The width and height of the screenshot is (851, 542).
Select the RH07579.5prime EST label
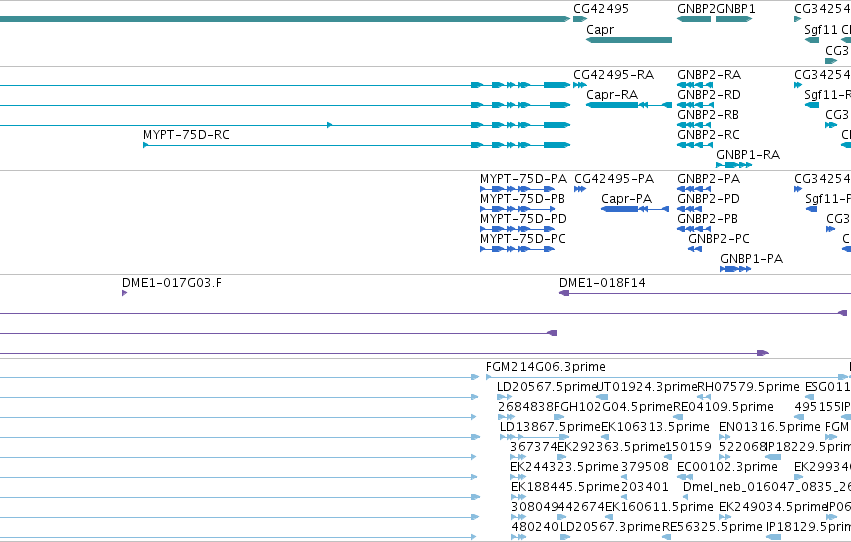748,387
